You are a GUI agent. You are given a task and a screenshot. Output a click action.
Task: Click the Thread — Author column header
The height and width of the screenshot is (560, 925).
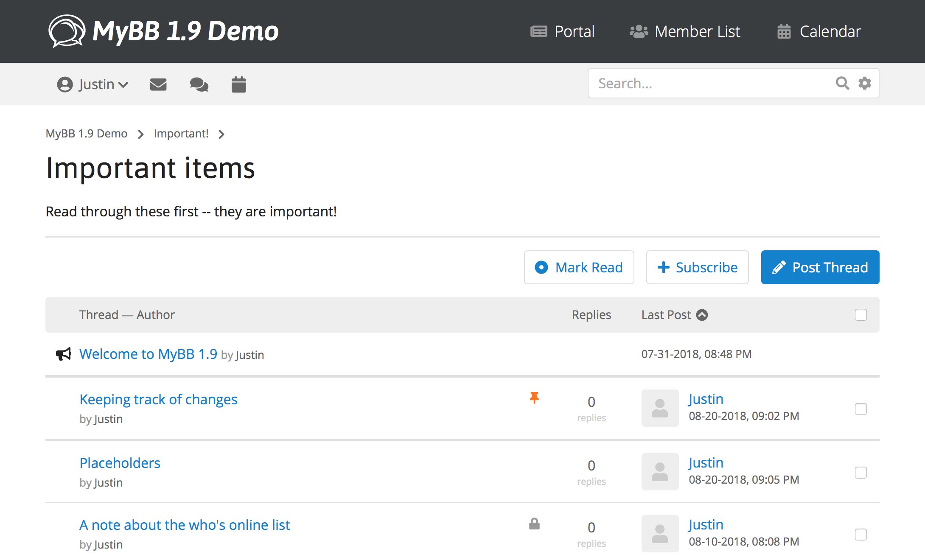click(x=127, y=315)
